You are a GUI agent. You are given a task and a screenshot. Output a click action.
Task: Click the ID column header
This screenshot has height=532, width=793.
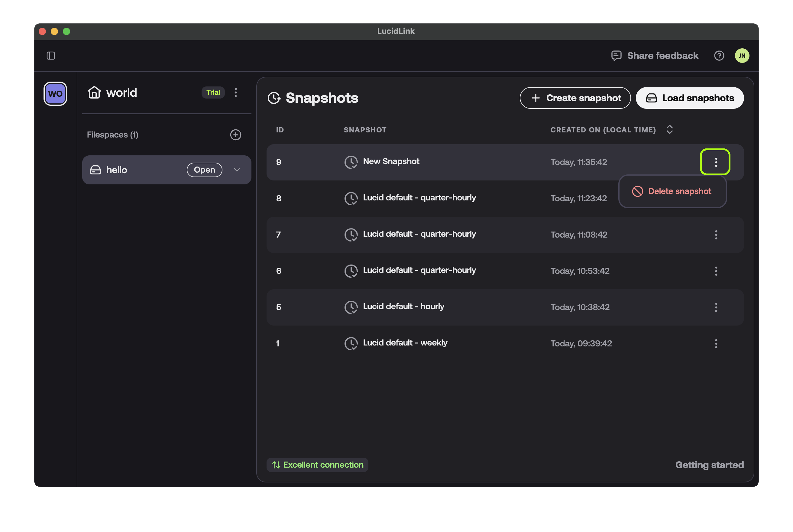tap(280, 130)
